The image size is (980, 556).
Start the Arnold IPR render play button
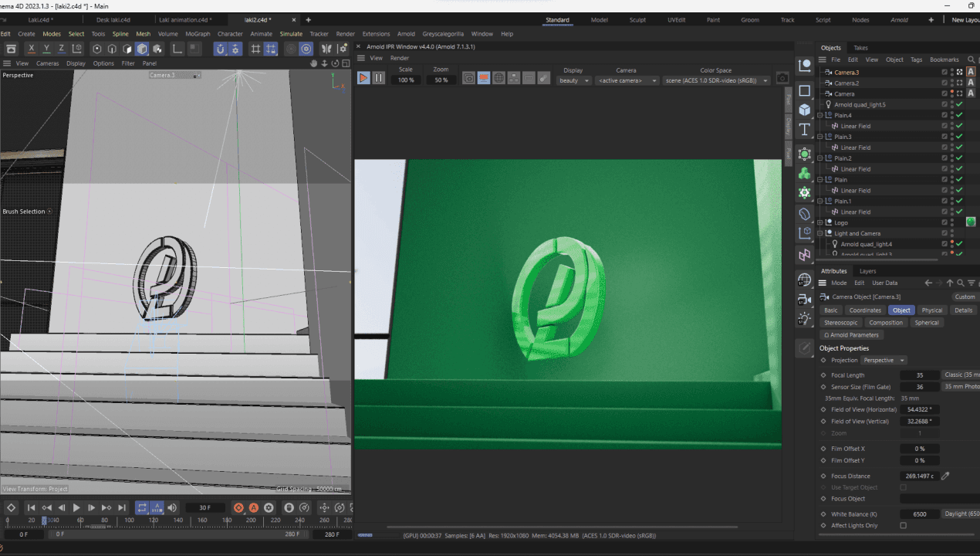pos(363,78)
